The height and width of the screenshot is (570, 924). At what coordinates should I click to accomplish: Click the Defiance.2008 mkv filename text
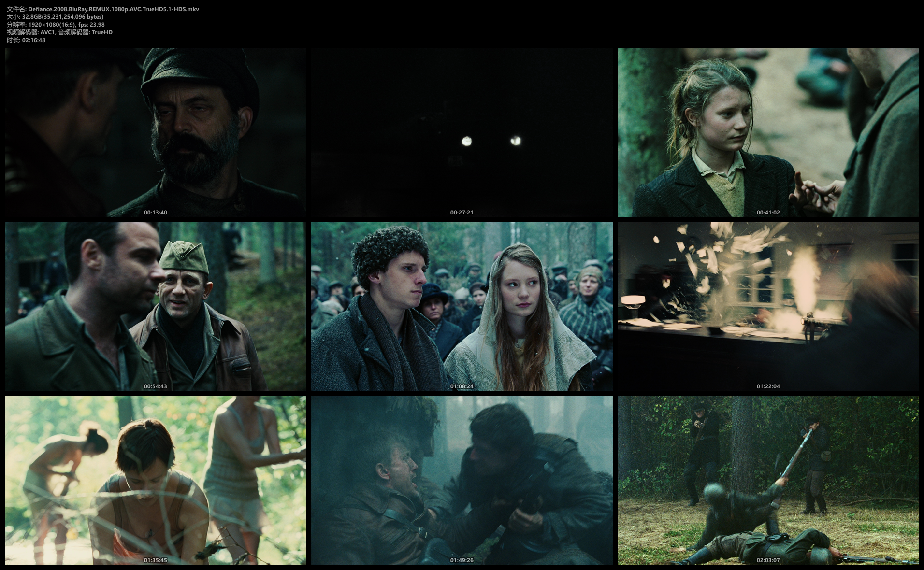[x=103, y=9]
